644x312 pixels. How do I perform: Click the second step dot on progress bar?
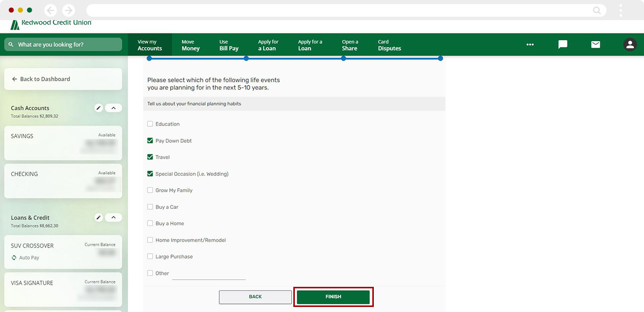point(246,58)
